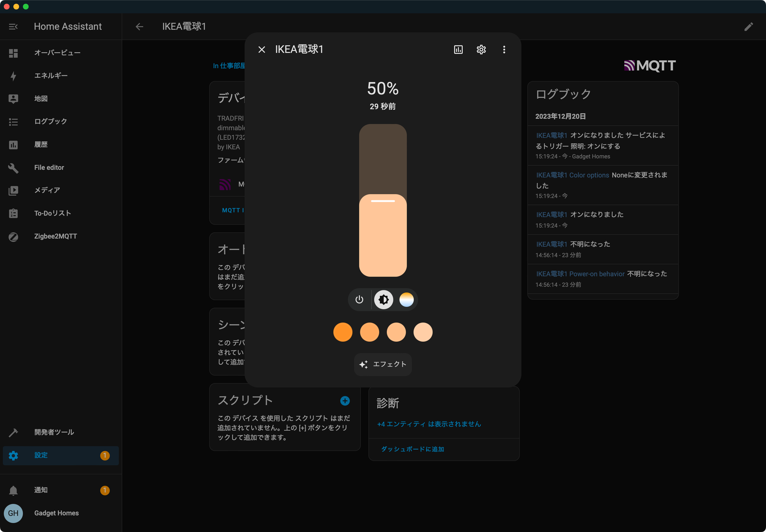Click the To-Doリスト icon

click(13, 213)
